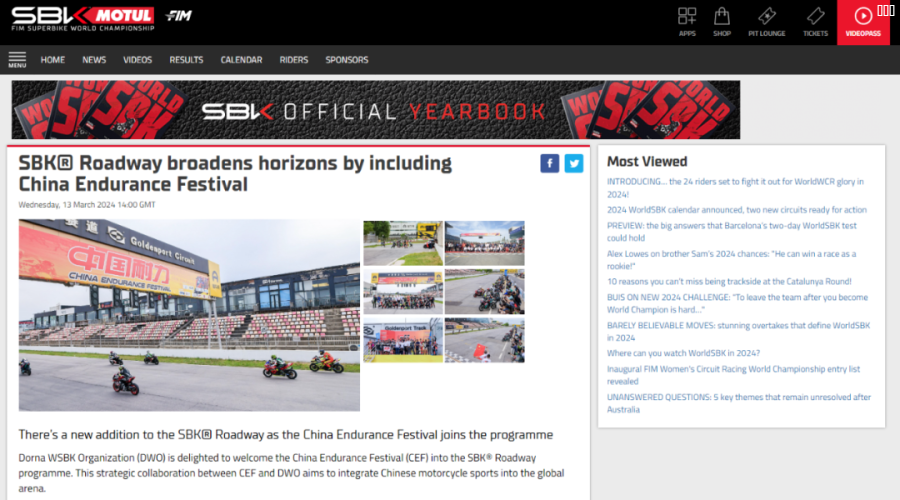The height and width of the screenshot is (500, 900).
Task: Open the main China Endurance Festival photo
Action: point(189,315)
